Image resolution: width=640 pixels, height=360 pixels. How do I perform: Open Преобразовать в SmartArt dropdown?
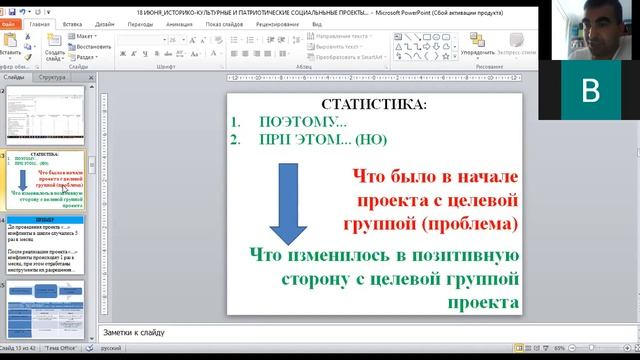pyautogui.click(x=347, y=57)
